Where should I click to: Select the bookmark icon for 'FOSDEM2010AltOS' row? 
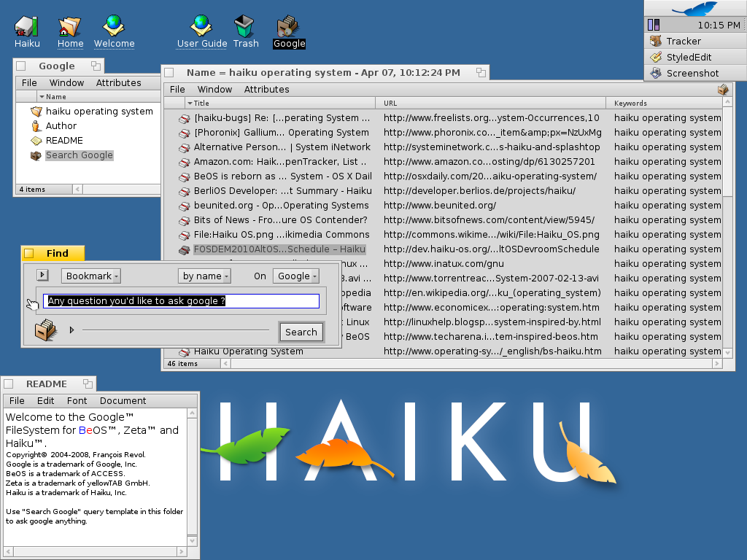pyautogui.click(x=185, y=250)
